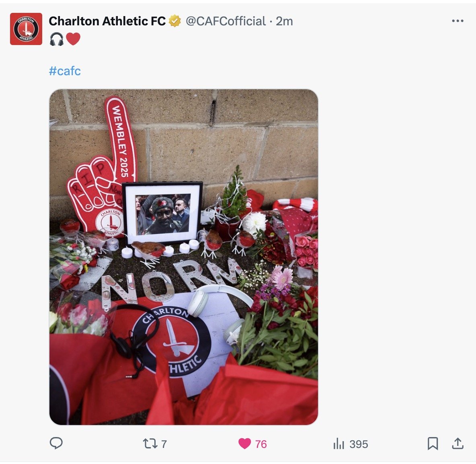476x464 pixels.
Task: Click the 395 views count
Action: pos(359,444)
